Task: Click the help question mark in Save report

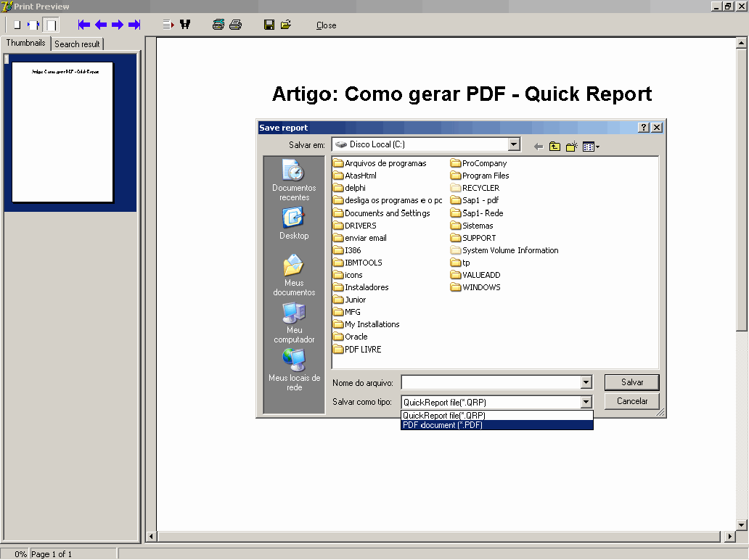Action: [644, 127]
